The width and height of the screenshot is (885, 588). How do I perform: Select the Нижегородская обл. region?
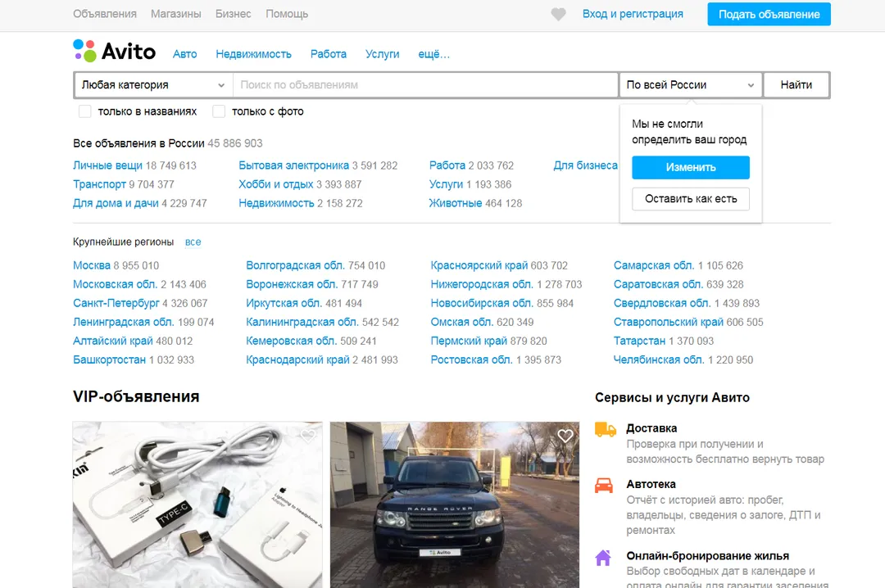(482, 284)
